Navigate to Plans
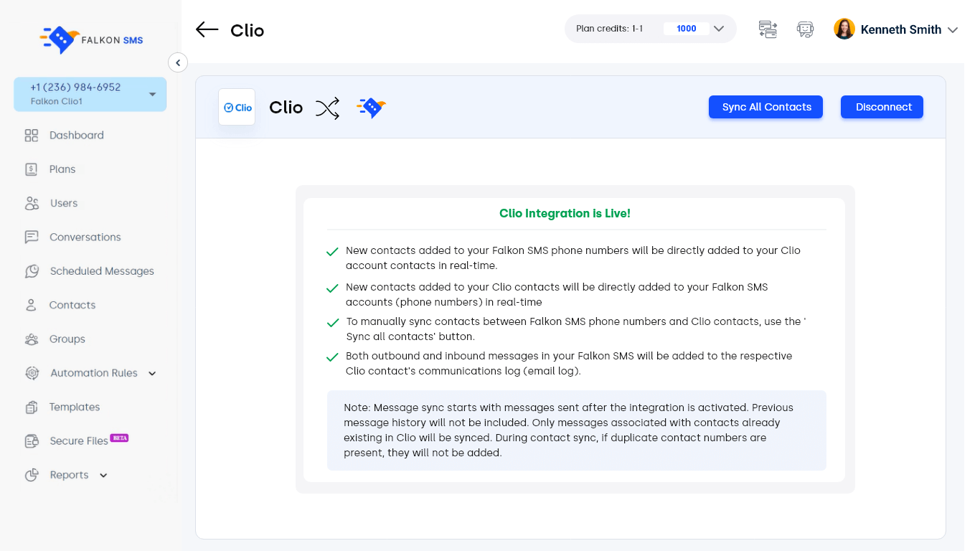The height and width of the screenshot is (551, 980). pyautogui.click(x=62, y=169)
